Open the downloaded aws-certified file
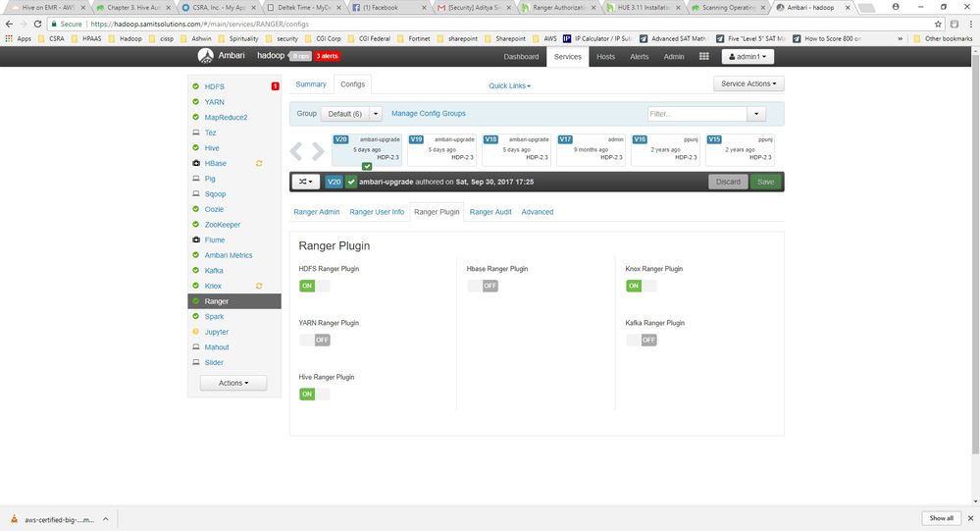Viewport: 980px width, 531px height. [x=53, y=519]
